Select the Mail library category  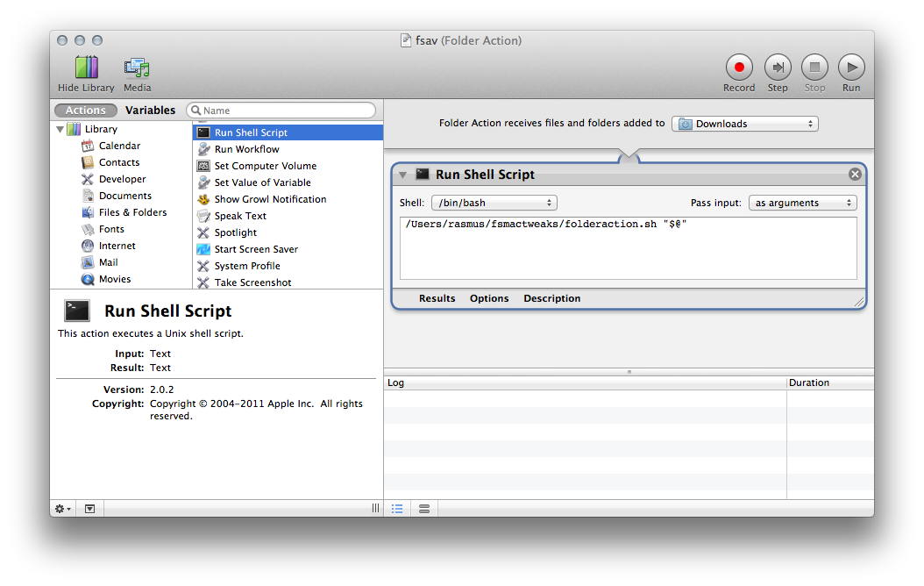click(x=108, y=262)
